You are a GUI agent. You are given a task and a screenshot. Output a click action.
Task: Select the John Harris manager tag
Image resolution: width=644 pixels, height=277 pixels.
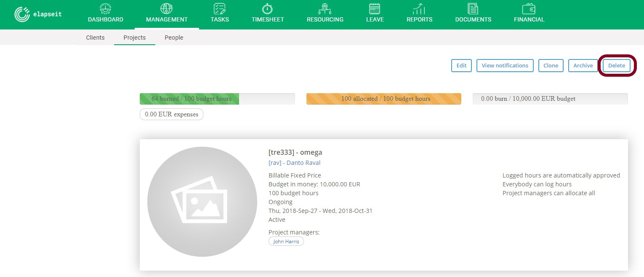click(286, 242)
